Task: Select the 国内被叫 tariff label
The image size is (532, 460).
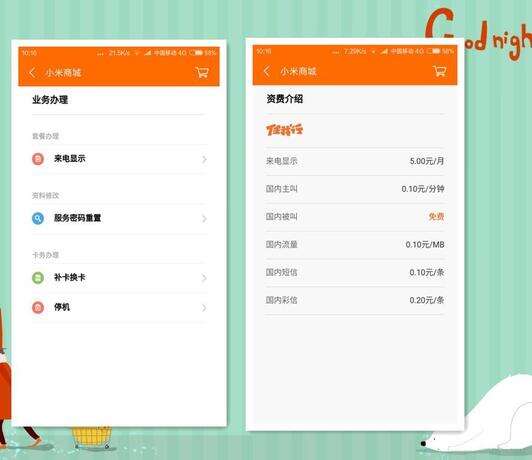Action: (x=282, y=216)
